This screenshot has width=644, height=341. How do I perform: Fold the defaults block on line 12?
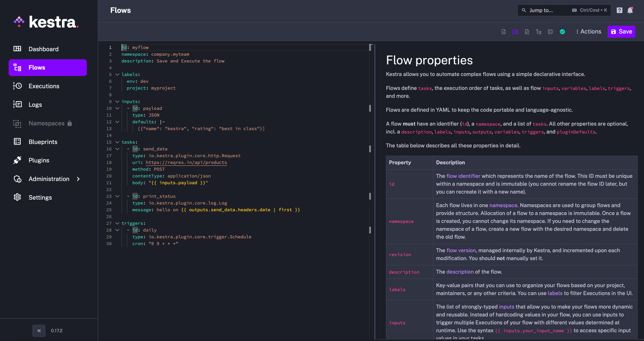[117, 122]
